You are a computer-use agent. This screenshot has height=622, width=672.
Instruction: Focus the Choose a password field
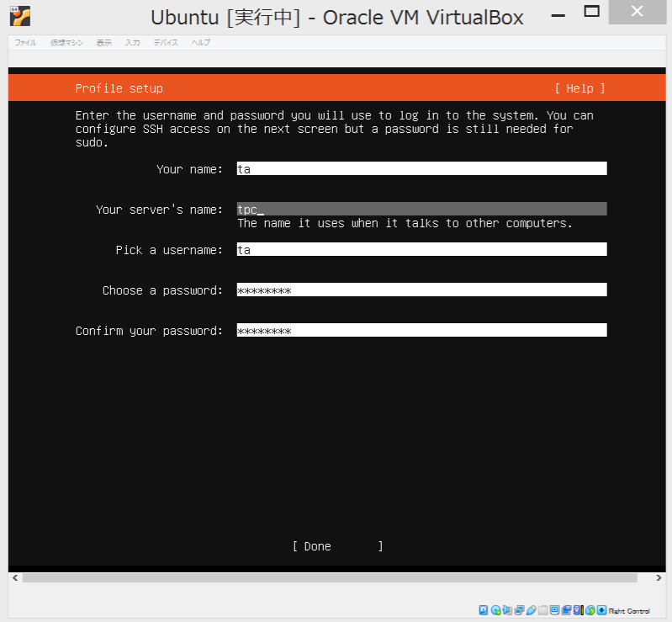pos(421,290)
